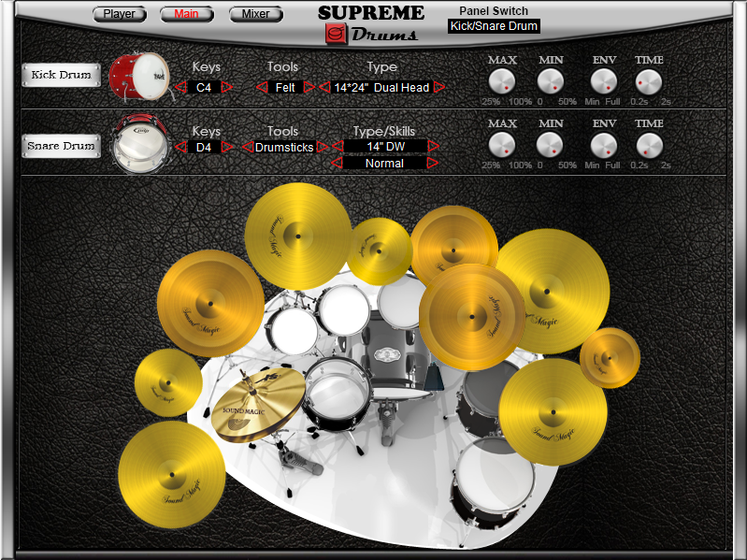Switch to the Player tab
Screen dimensions: 747x560
[x=120, y=14]
